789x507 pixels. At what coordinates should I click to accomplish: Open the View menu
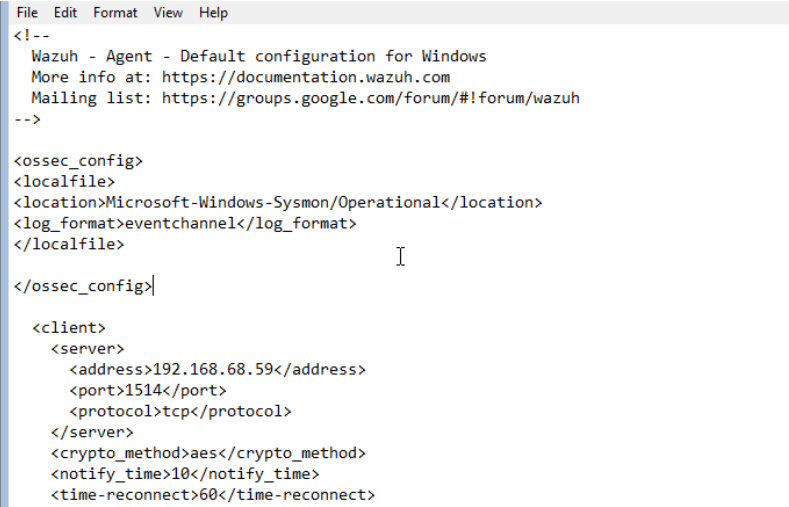(168, 13)
